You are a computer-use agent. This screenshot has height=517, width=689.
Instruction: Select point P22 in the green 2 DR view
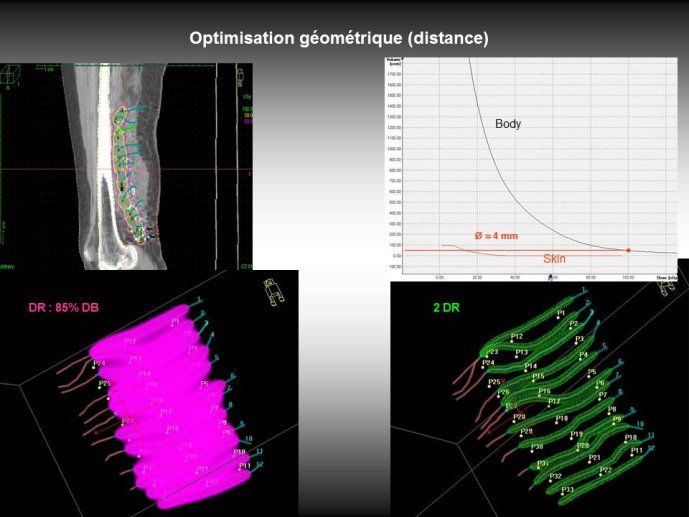click(606, 470)
